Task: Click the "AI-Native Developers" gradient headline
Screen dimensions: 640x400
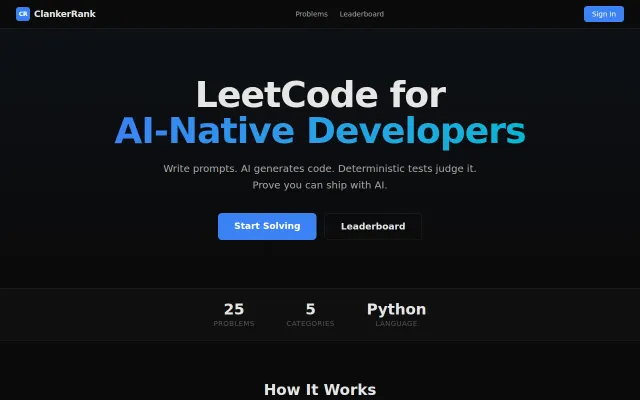Action: click(x=320, y=131)
